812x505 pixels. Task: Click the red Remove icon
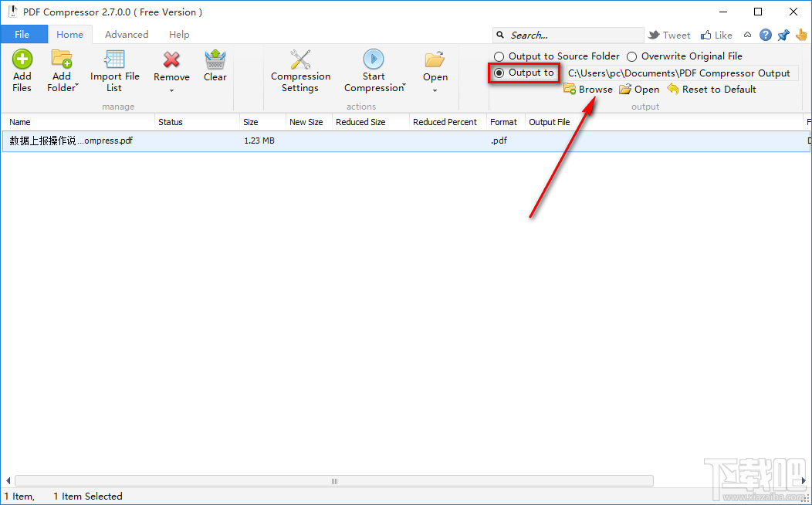pos(171,59)
